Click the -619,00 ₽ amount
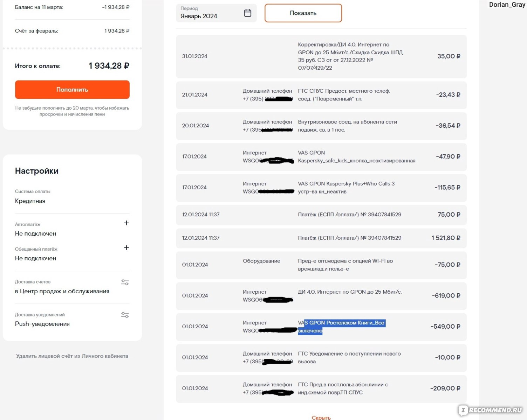527x420 pixels. [446, 296]
